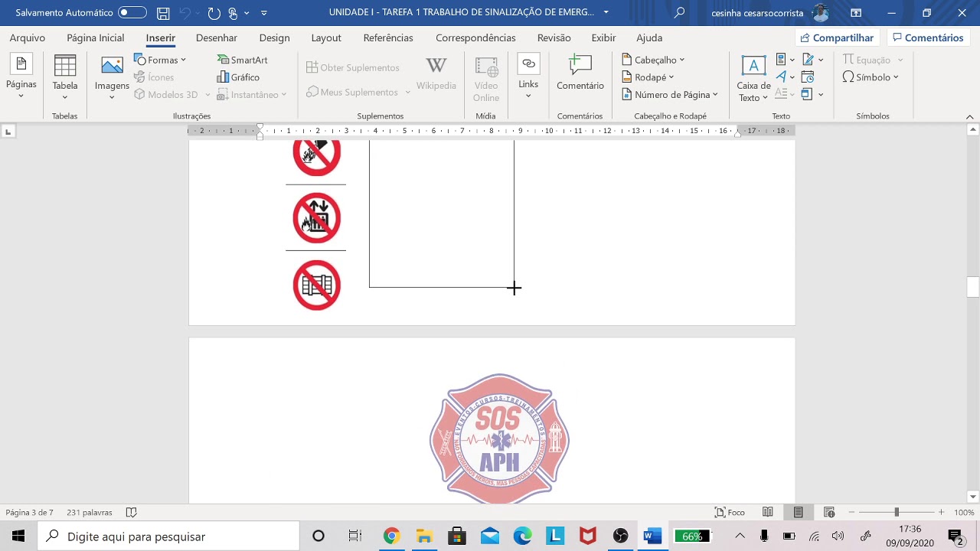This screenshot has height=551, width=980.
Task: Switch to the Desenhar tab
Action: 215,37
